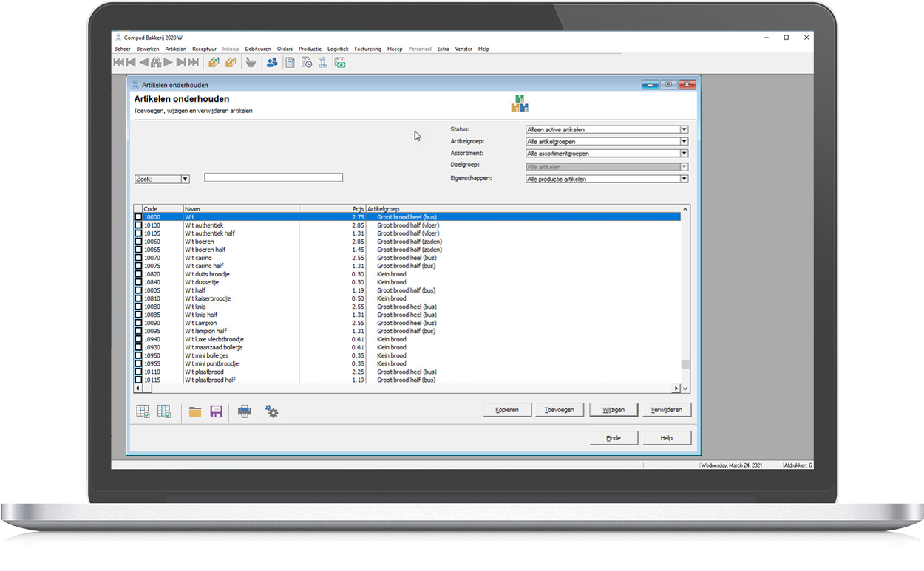Open the document with clock icon
Viewport: 924px width, 571px height.
(x=306, y=63)
